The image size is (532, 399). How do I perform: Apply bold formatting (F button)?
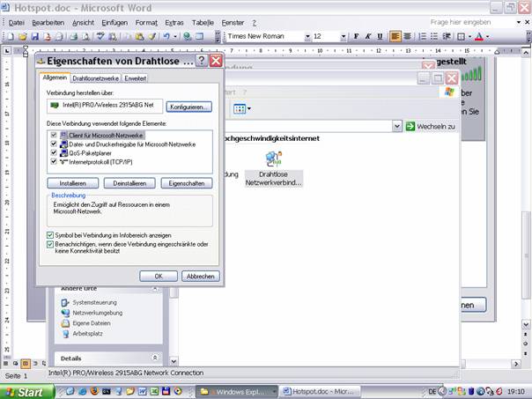[356, 36]
